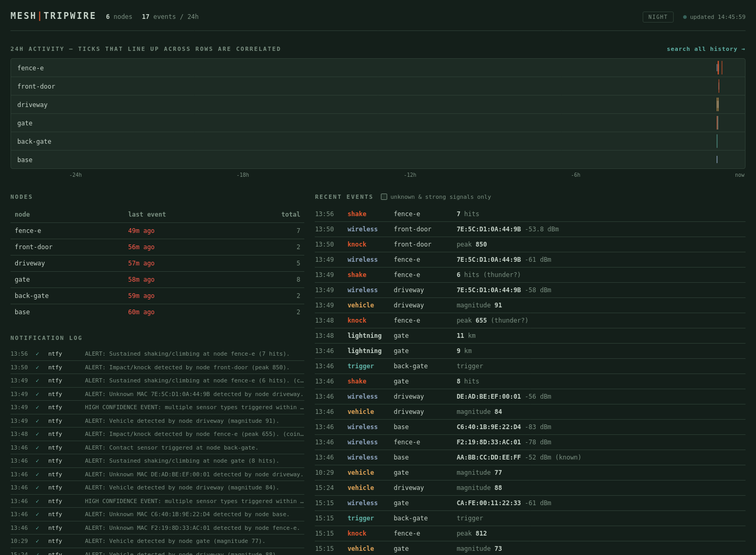Click the vehicle driveway magnitude 84 event
The image size is (756, 555).
pos(530,412)
